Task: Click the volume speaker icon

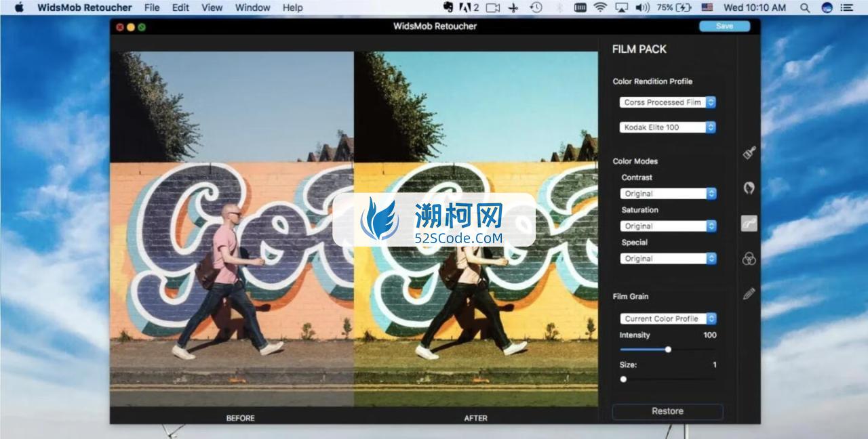Action: (x=642, y=7)
